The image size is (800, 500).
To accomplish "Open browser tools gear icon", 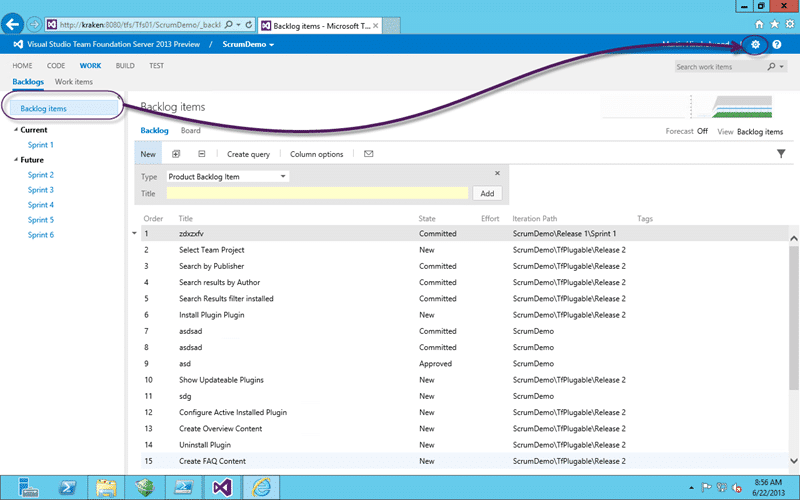I will (790, 24).
